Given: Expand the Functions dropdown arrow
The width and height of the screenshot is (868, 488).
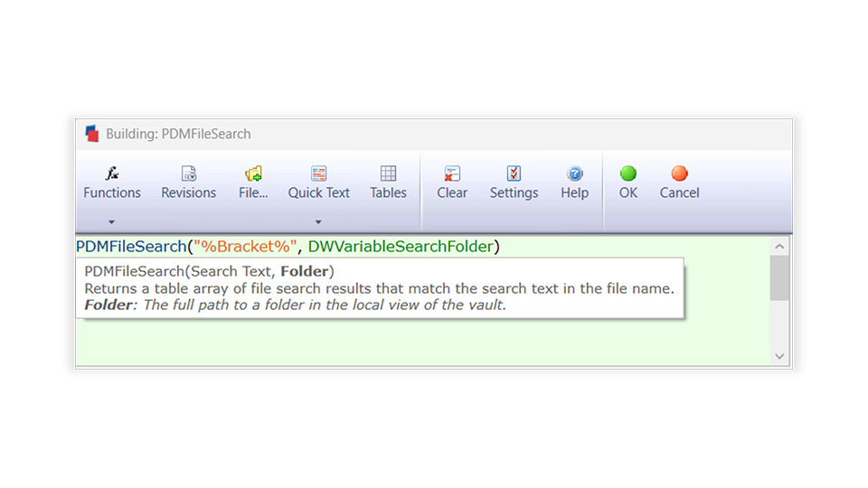Looking at the screenshot, I should (111, 222).
